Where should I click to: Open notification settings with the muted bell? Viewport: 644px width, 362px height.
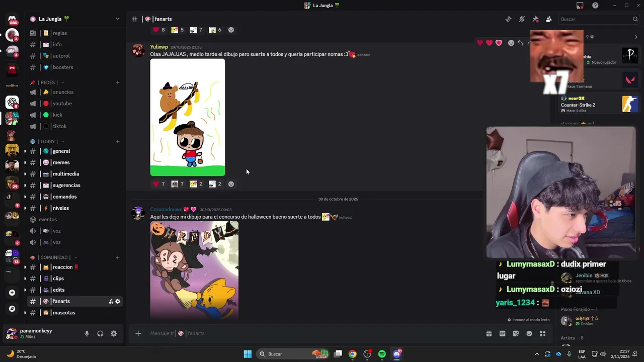click(522, 19)
